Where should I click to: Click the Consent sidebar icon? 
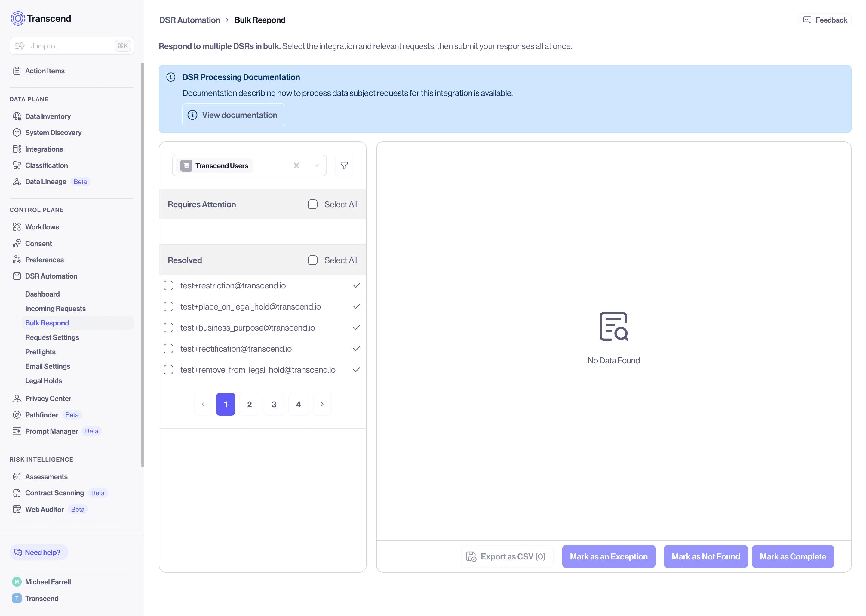(17, 244)
